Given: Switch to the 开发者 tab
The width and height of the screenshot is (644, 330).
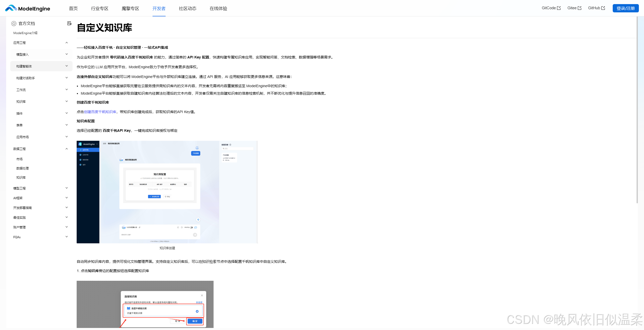Looking at the screenshot, I should pyautogui.click(x=159, y=8).
